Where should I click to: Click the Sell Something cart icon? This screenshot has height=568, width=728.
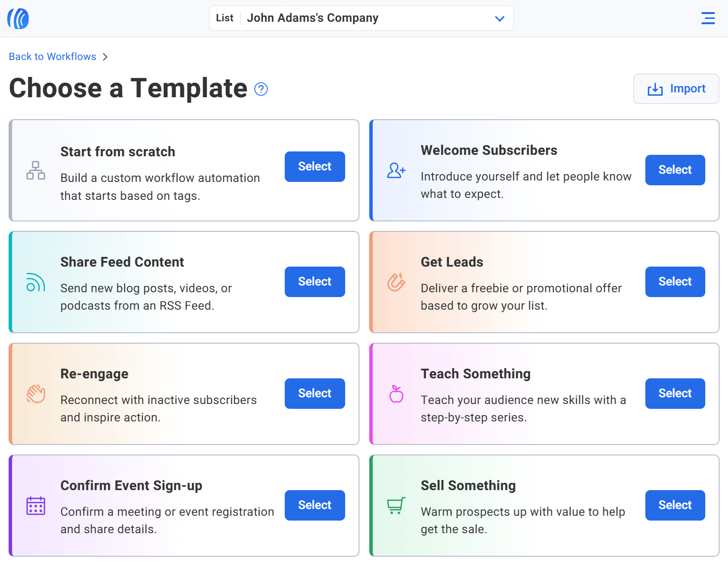396,506
